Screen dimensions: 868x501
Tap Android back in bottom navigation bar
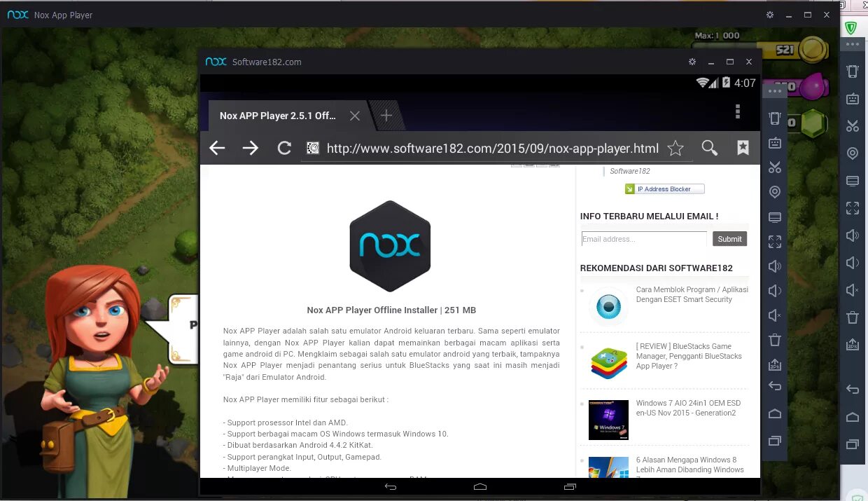coord(391,486)
